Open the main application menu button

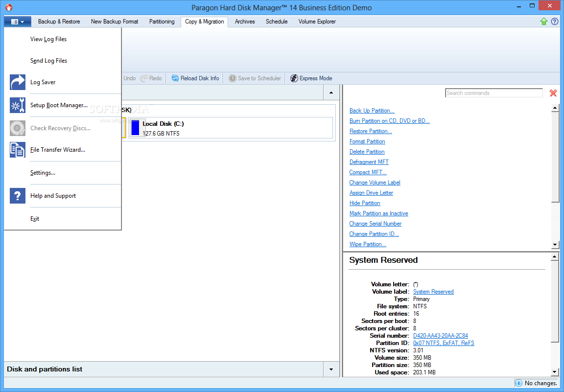click(18, 22)
